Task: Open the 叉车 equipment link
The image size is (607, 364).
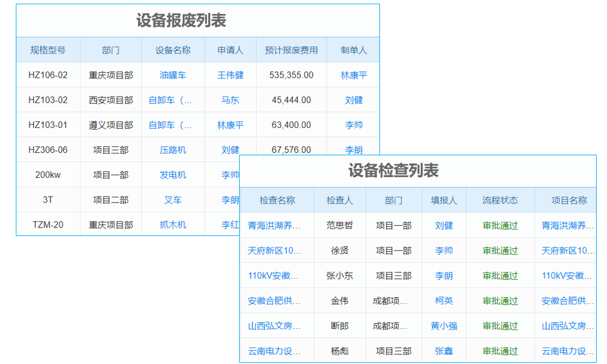Action: 172,199
